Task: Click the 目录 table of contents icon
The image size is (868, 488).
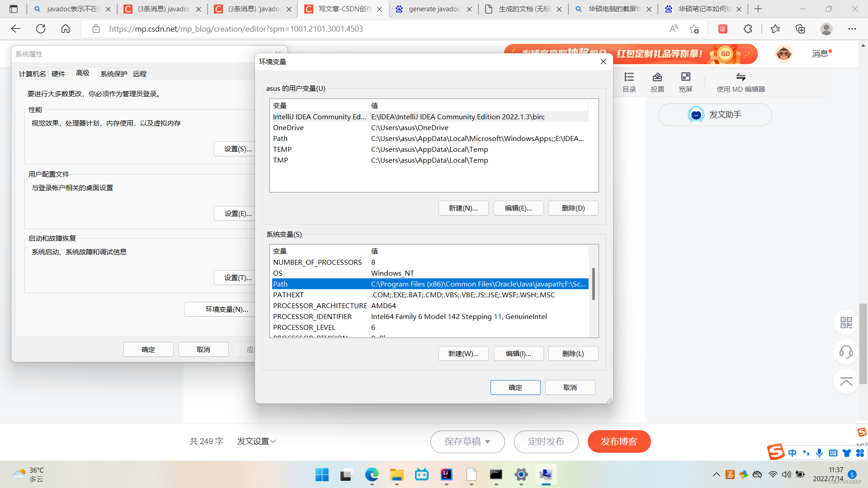Action: click(x=629, y=77)
